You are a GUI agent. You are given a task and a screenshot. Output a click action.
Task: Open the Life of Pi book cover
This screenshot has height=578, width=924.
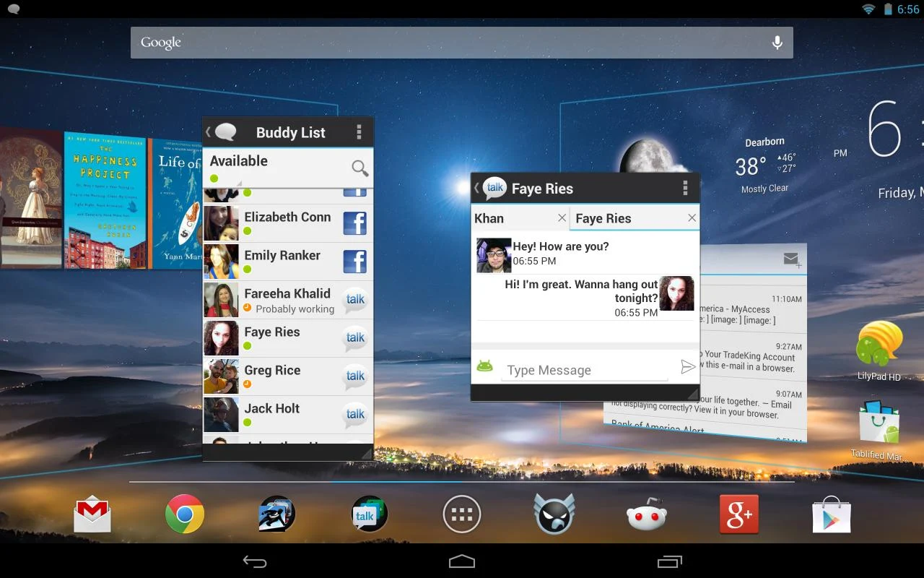(x=177, y=204)
